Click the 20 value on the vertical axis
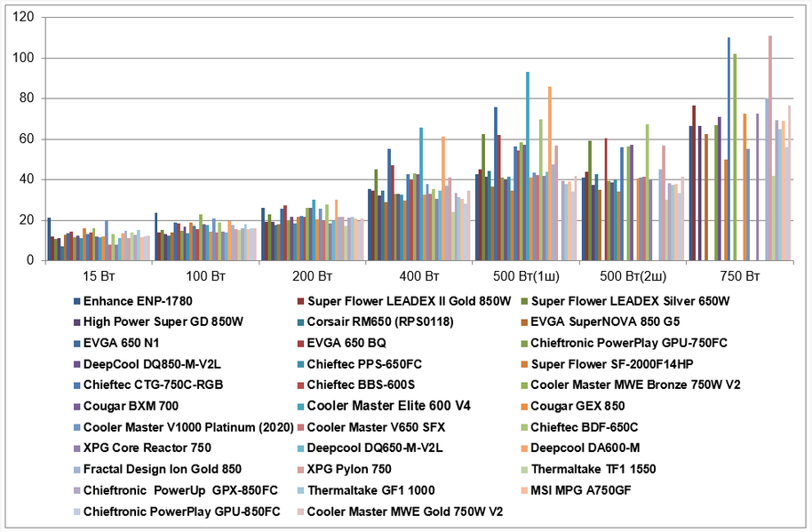Screen dimensions: 812x532 [x=27, y=220]
